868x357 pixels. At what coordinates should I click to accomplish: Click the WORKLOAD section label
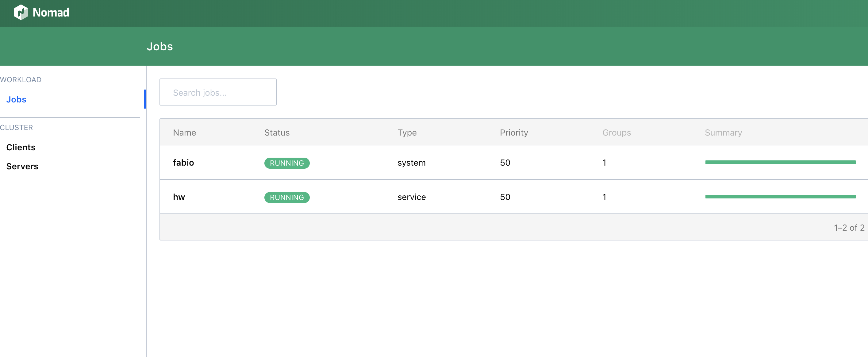click(x=21, y=80)
